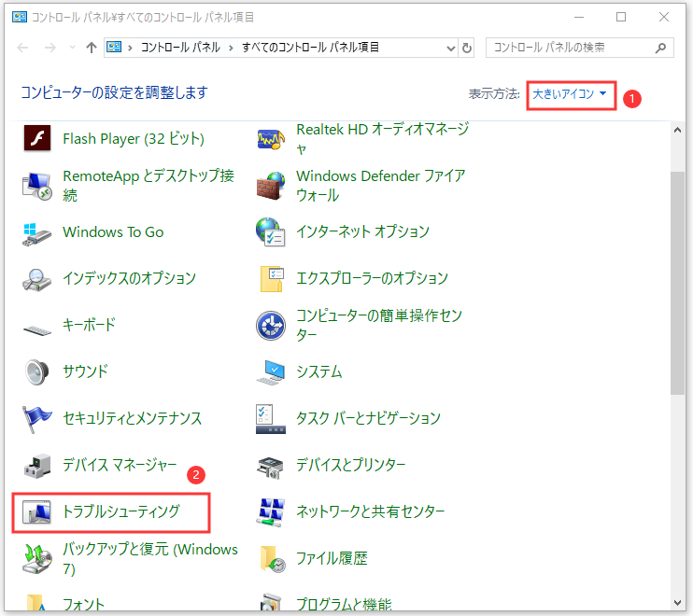Screen dimensions: 693x616
Task: Open the Flash Player (32 ビット) icon
Action: pyautogui.click(x=35, y=139)
